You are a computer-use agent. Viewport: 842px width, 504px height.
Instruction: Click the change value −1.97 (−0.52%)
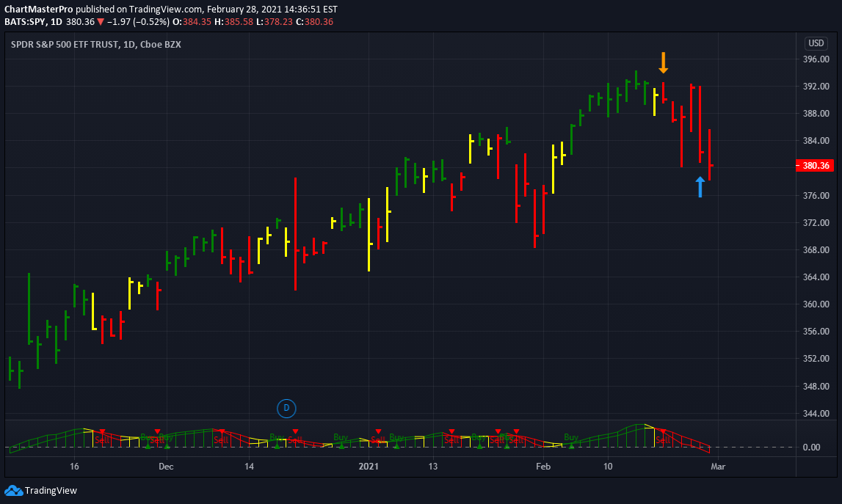pyautogui.click(x=138, y=22)
